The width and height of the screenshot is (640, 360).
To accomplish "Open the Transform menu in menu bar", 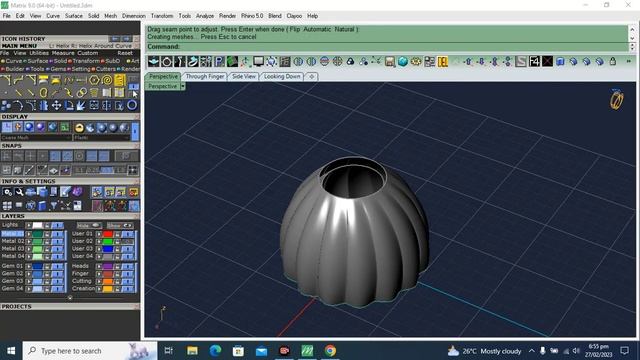I will (162, 16).
